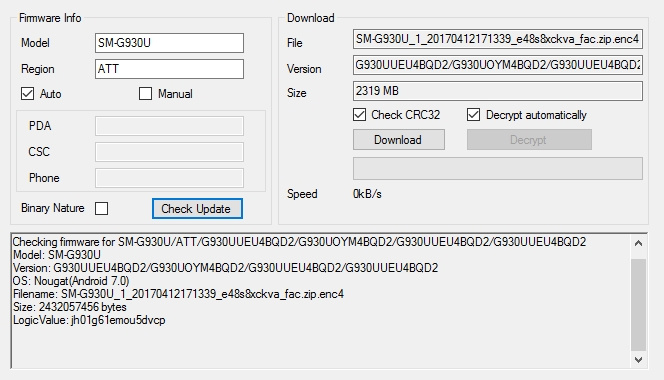The image size is (664, 380).
Task: Select the Region field showing ATT
Action: pos(169,69)
